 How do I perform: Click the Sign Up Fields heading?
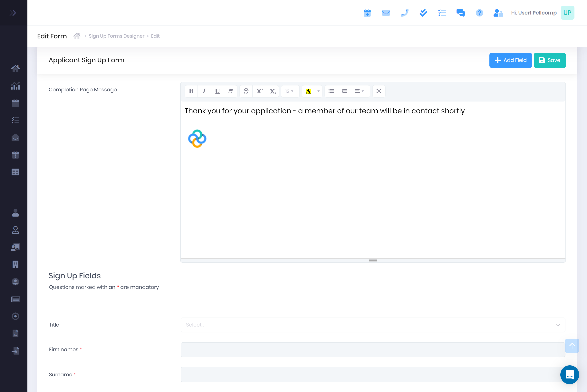coord(74,276)
